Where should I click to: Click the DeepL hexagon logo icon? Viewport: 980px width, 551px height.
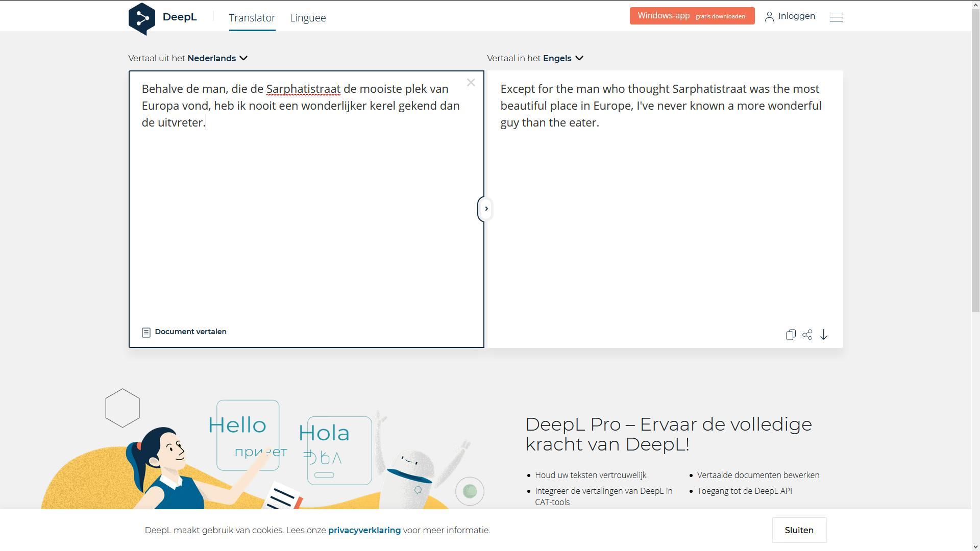[x=142, y=18]
